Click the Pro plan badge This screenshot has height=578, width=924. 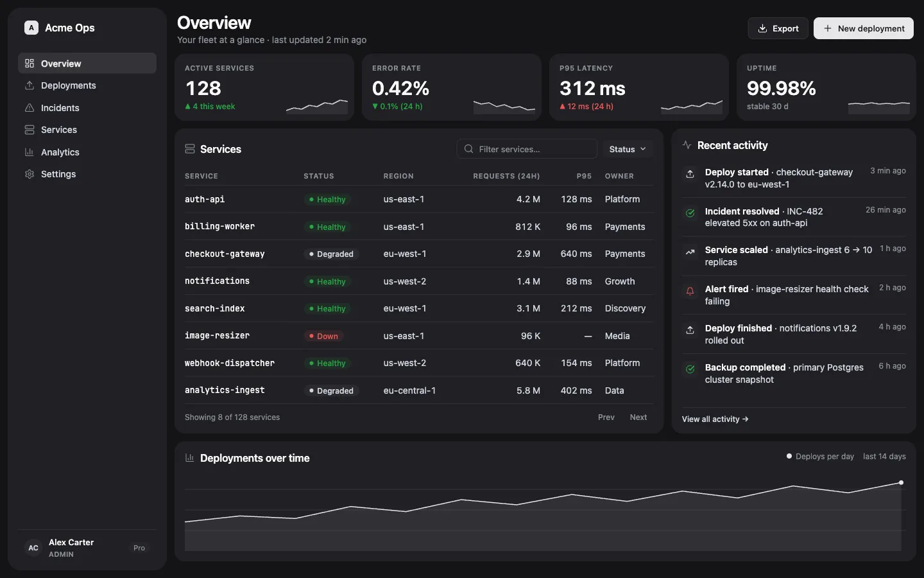139,548
